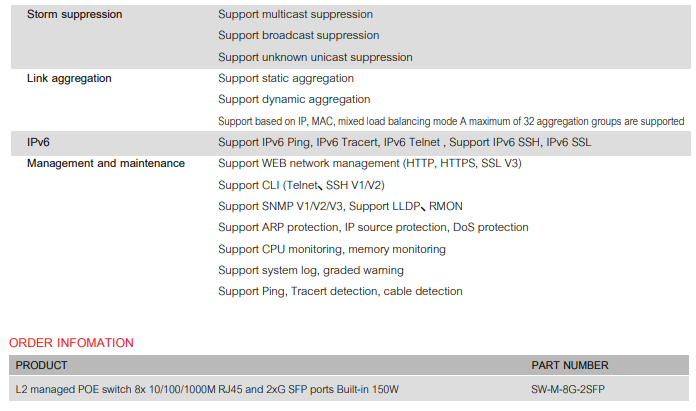This screenshot has height=411, width=696.
Task: Click the PRODUCT column header
Action: click(x=41, y=365)
